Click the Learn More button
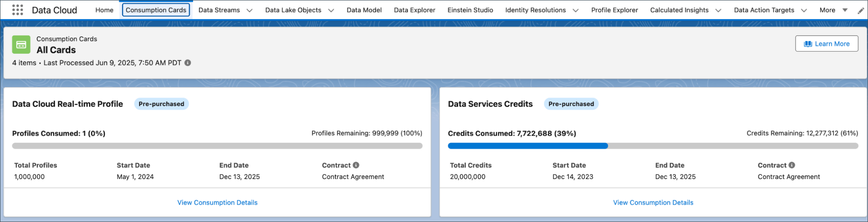This screenshot has height=222, width=868. 827,44
